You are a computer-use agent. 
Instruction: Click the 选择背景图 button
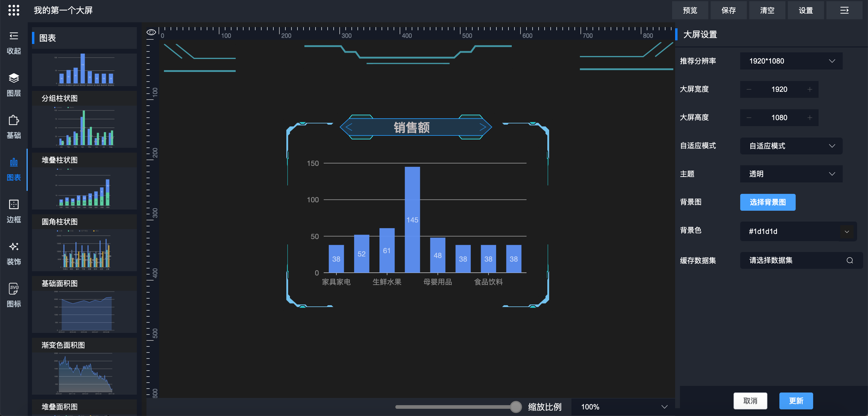coord(767,202)
